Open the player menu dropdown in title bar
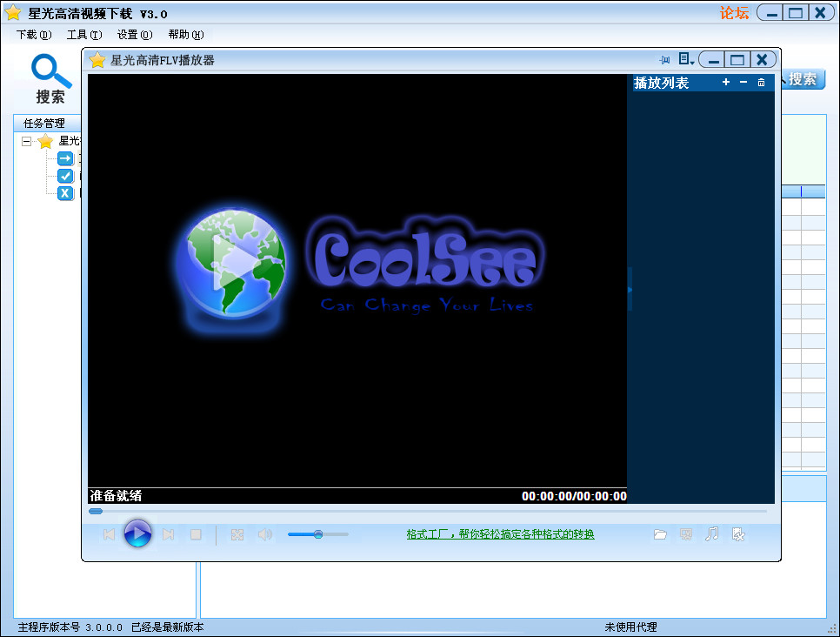 point(686,60)
